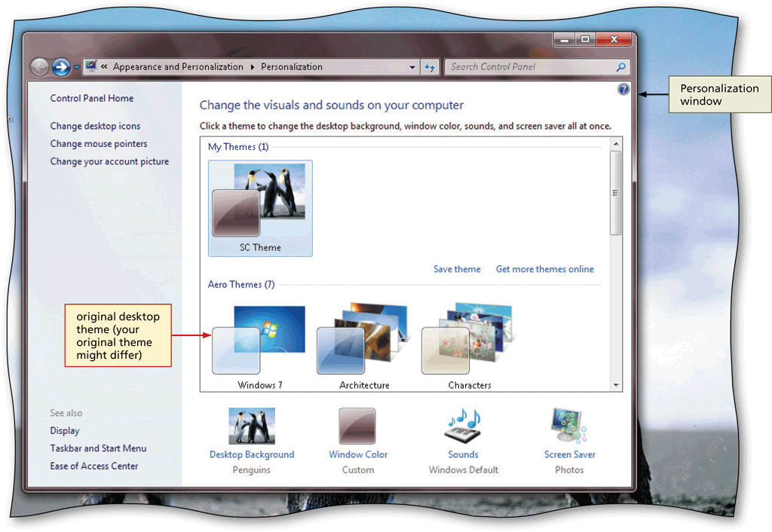
Task: Open the Desktop Background penguins icon
Action: (252, 427)
